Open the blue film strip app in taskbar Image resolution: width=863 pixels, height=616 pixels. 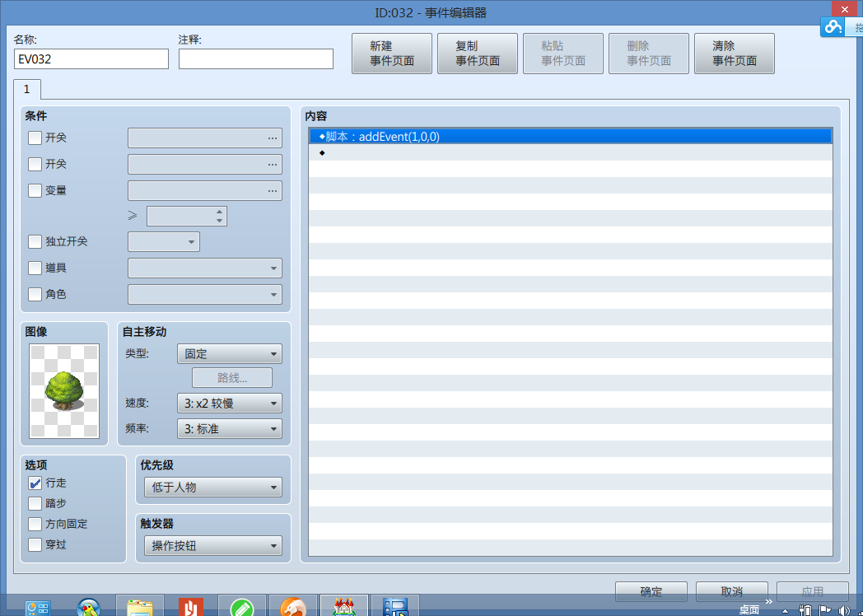[395, 607]
